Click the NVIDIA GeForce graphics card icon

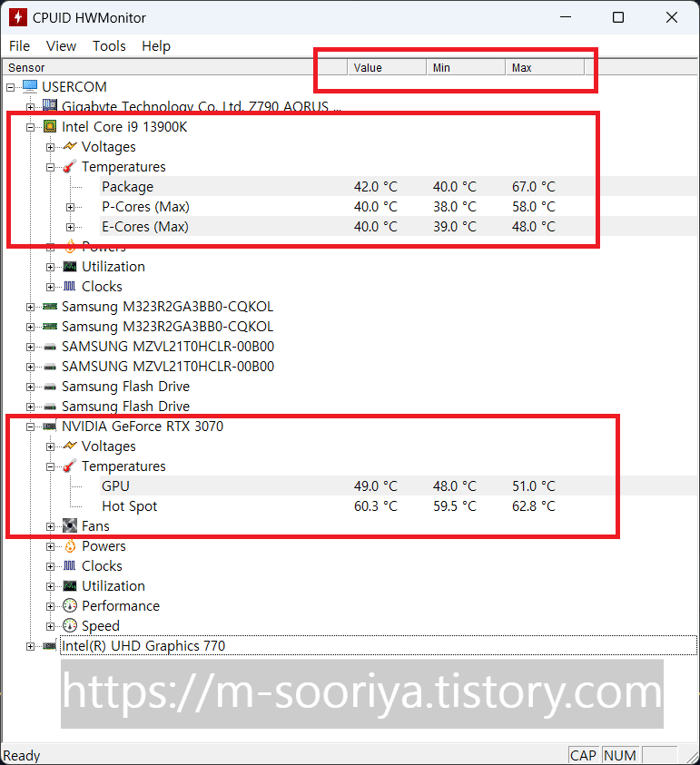[x=50, y=427]
